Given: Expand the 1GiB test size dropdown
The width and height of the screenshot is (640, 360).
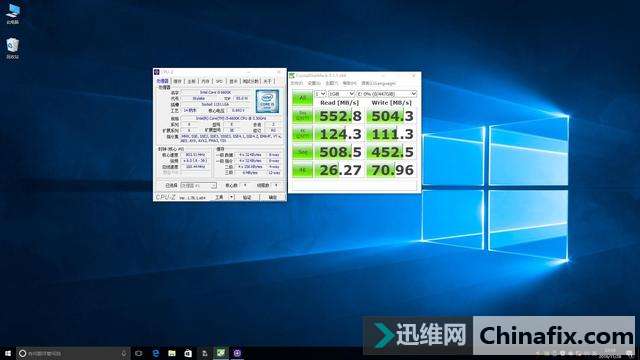Looking at the screenshot, I should pos(341,94).
